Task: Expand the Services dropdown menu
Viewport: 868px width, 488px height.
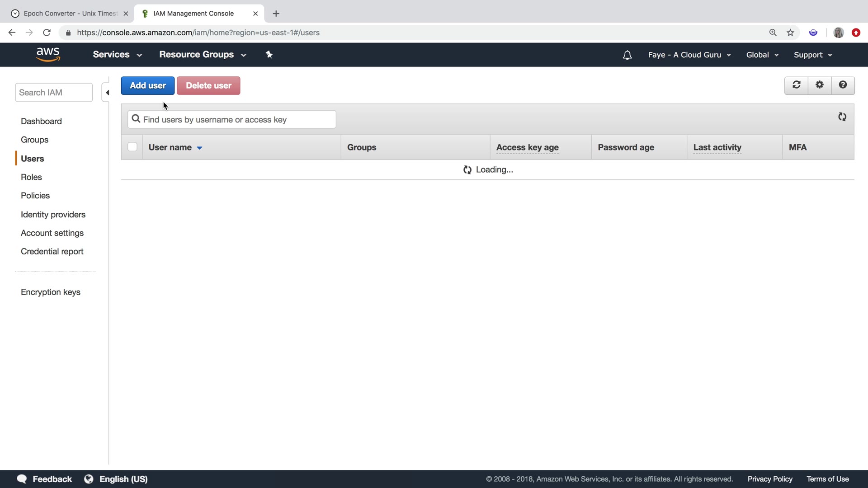Action: tap(117, 55)
